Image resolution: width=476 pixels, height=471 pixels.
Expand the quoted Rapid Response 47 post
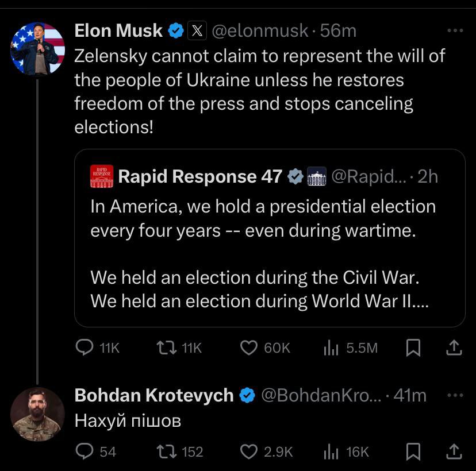click(x=270, y=238)
